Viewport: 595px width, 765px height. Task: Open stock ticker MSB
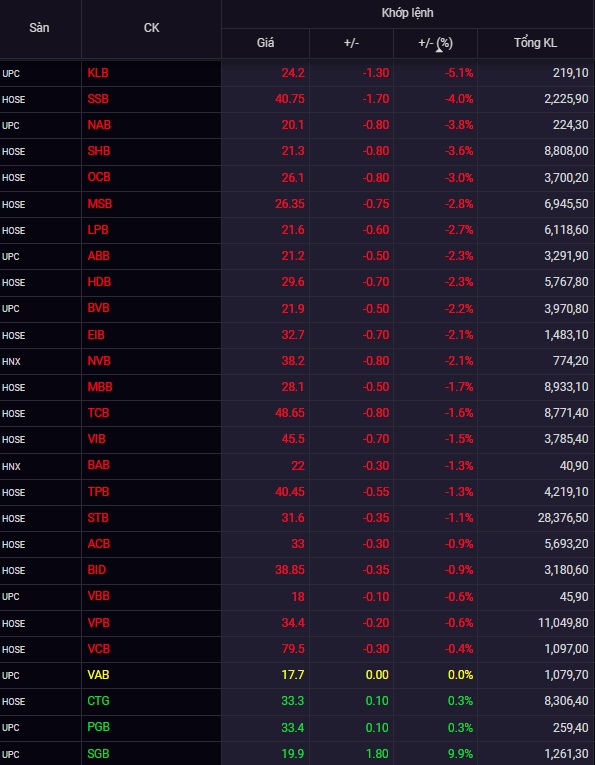click(x=99, y=203)
